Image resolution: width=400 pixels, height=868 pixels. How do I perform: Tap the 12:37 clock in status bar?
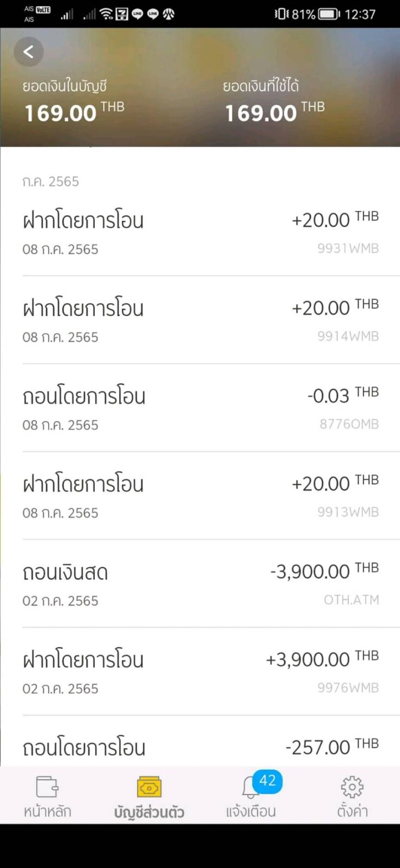tap(360, 14)
